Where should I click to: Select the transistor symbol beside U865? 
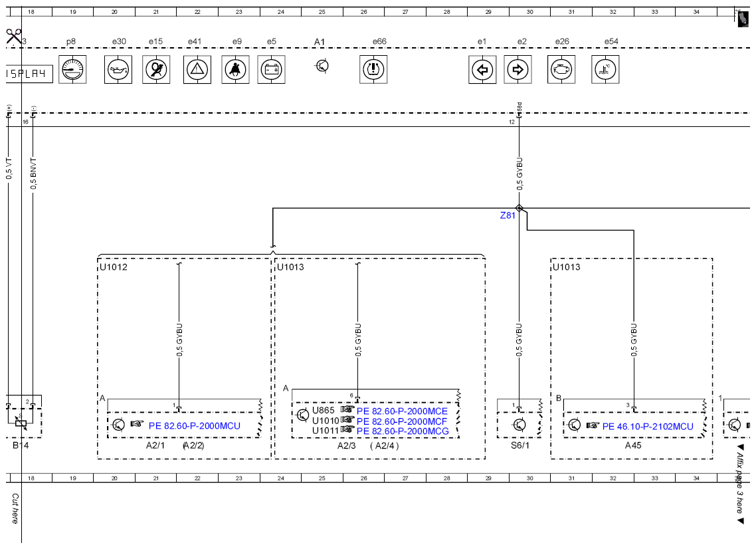(x=303, y=414)
